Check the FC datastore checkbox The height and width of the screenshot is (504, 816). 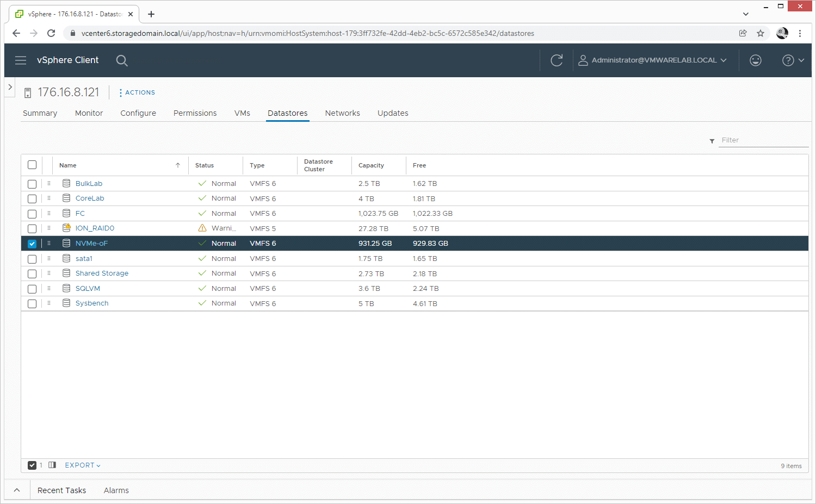32,214
